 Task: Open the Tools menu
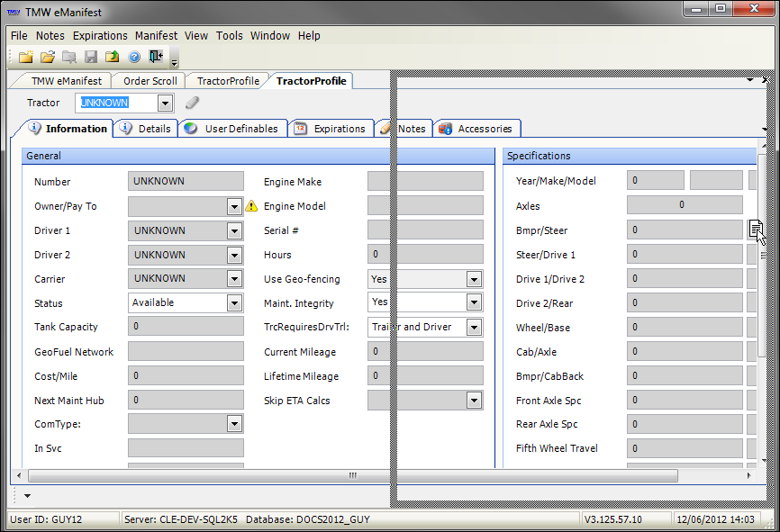pyautogui.click(x=229, y=36)
